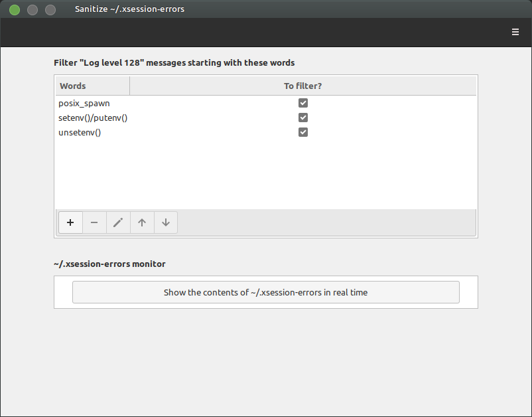The image size is (532, 417).
Task: Open the hamburger menu in header bar
Action: 515,32
